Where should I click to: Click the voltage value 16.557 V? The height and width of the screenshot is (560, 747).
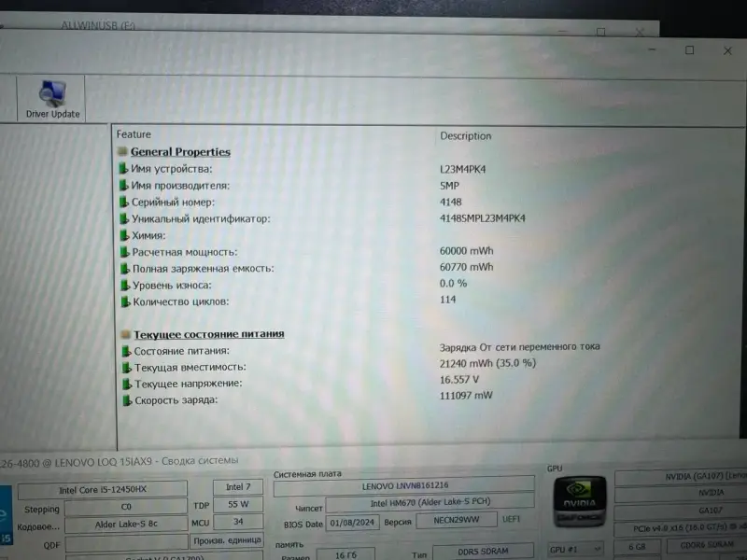459,380
